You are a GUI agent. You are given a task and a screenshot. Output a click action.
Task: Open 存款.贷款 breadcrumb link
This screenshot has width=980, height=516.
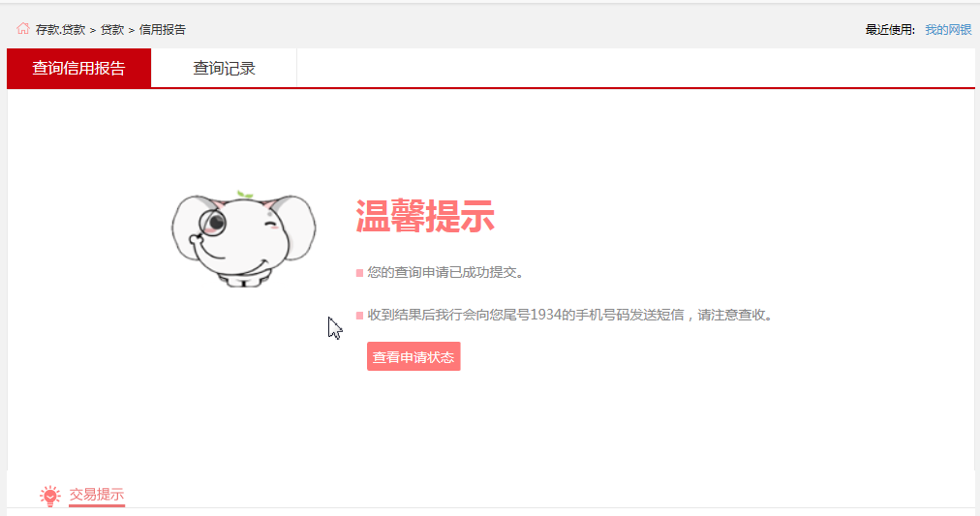coord(60,29)
